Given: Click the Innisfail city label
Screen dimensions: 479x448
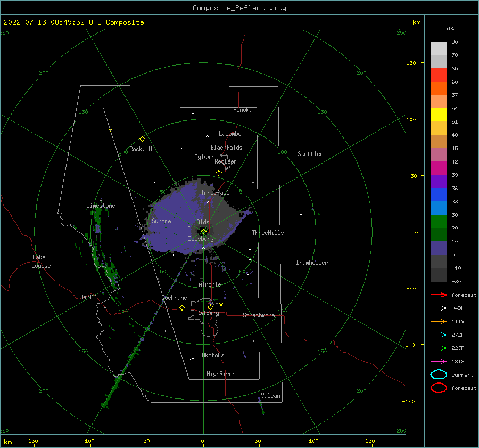Looking at the screenshot, I should tap(215, 193).
